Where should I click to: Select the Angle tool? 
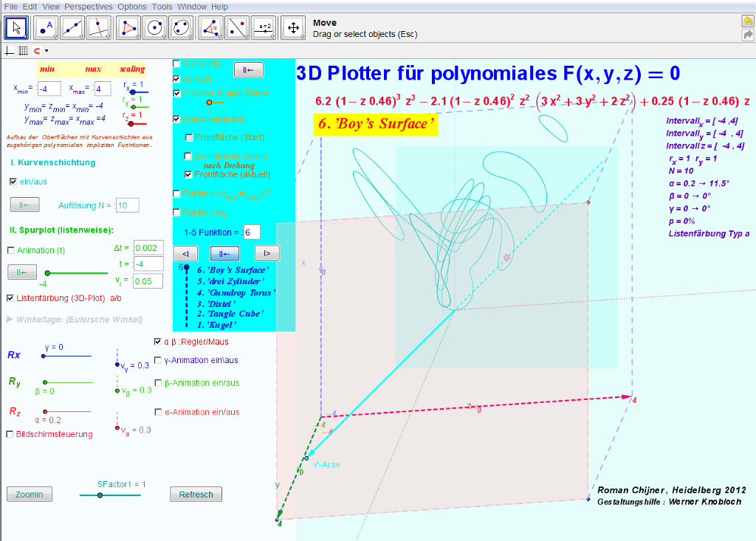pyautogui.click(x=210, y=27)
